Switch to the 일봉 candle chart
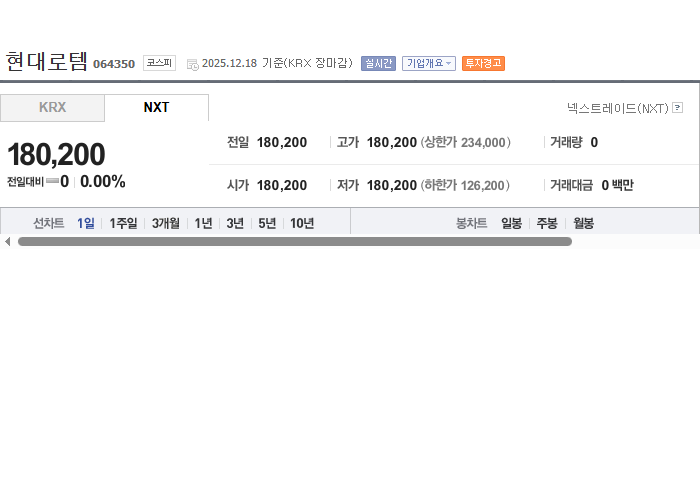The height and width of the screenshot is (490, 700). pos(511,223)
